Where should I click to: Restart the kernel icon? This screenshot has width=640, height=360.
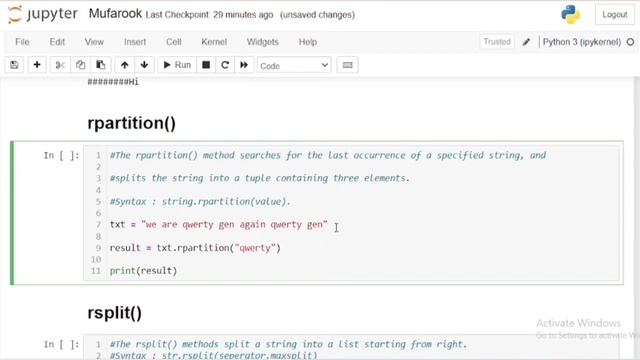225,65
